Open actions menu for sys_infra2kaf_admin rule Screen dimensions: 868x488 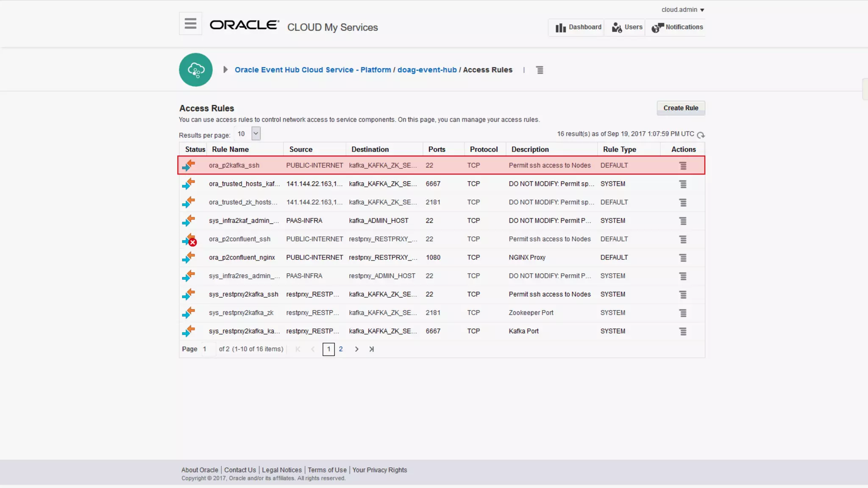click(x=683, y=221)
